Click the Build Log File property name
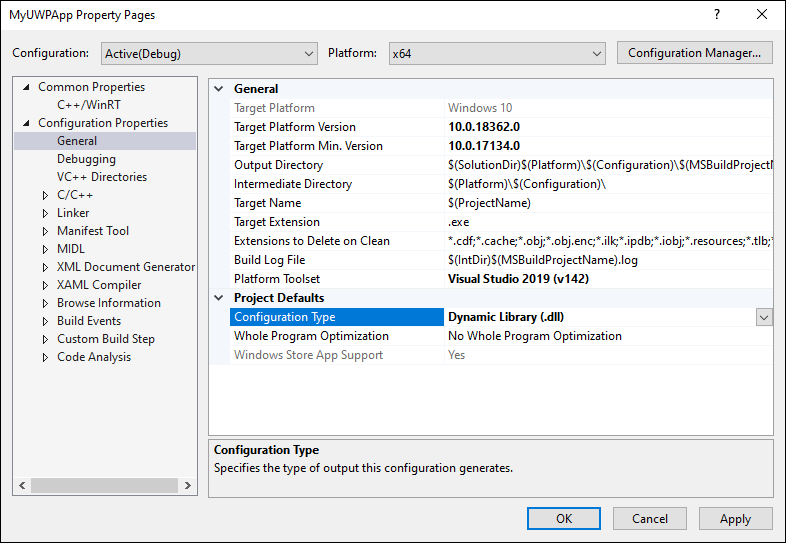 (269, 260)
